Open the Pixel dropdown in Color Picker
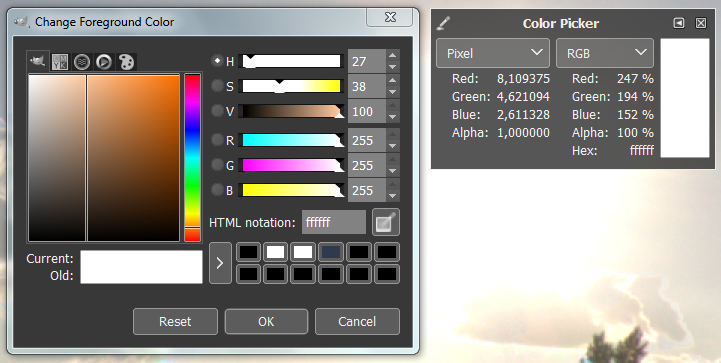721x363 pixels. (x=492, y=53)
